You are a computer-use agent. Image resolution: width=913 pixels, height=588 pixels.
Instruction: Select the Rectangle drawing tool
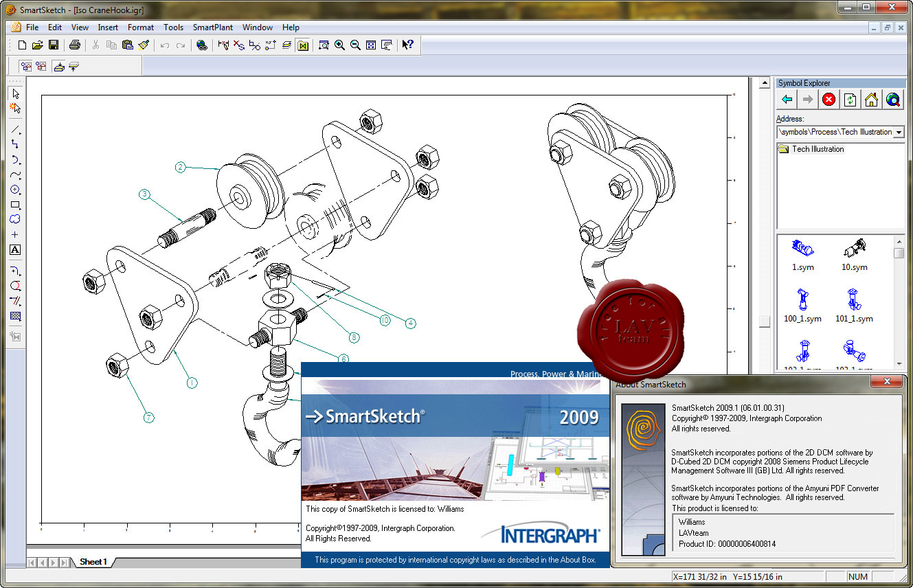click(15, 205)
